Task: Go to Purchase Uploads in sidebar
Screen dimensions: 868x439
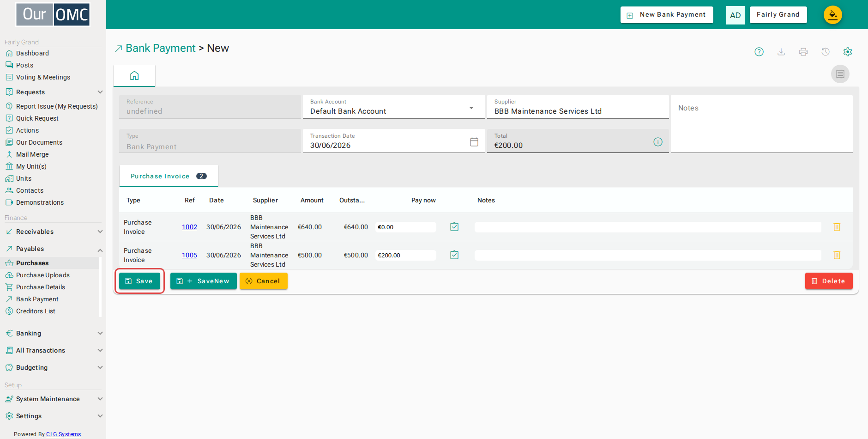Action: (x=43, y=275)
